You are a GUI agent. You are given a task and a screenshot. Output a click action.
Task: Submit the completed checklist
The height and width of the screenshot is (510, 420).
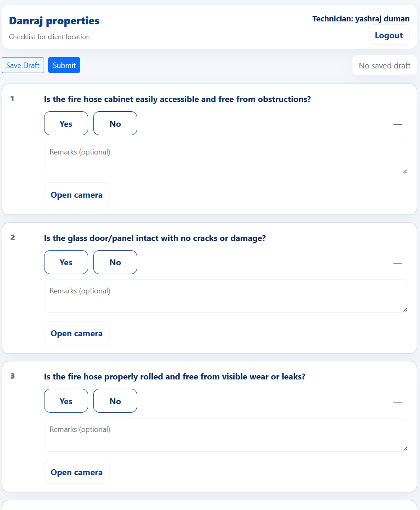[x=64, y=65]
